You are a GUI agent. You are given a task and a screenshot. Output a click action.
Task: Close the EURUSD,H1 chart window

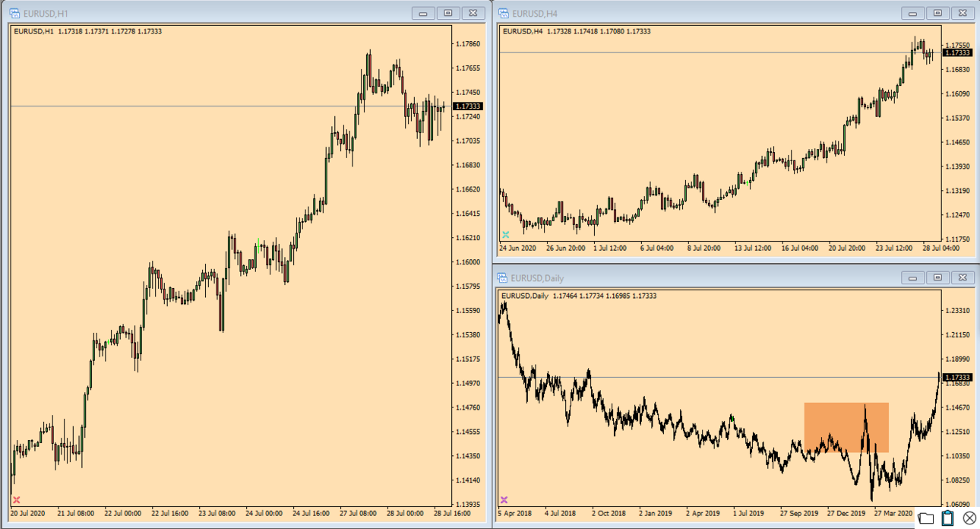point(473,13)
